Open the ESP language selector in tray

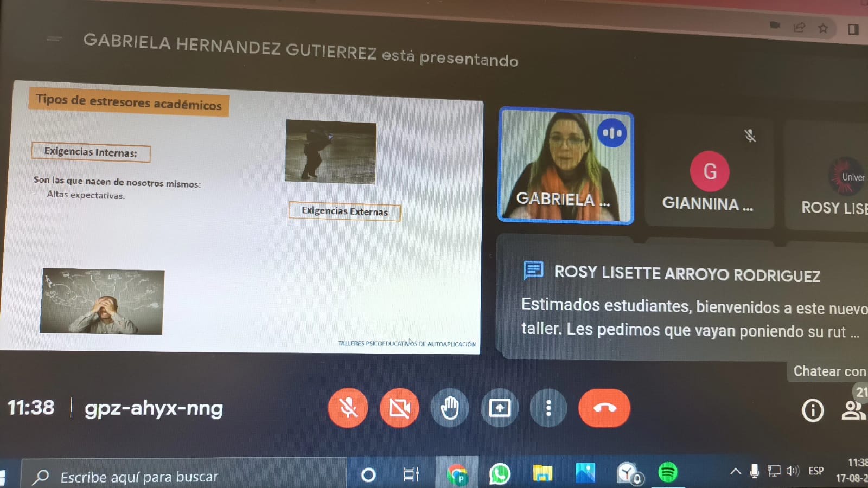coord(816,471)
